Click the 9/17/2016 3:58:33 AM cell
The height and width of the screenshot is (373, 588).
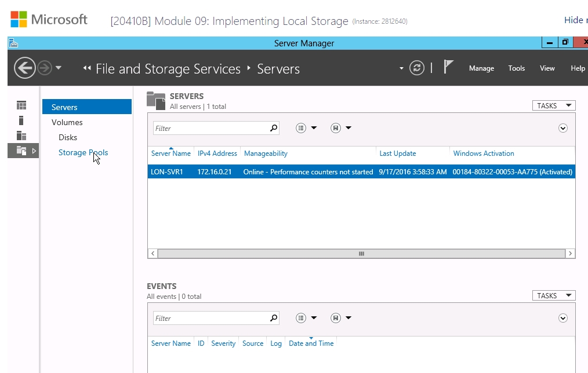(412, 172)
